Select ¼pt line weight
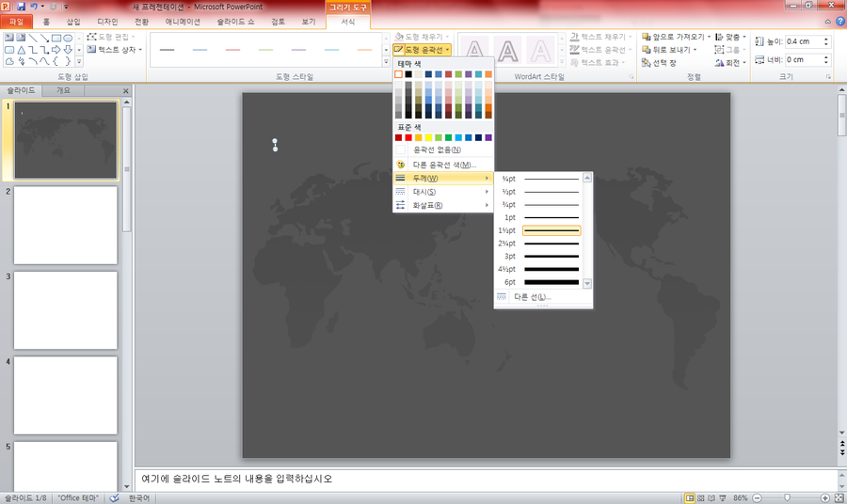The height and width of the screenshot is (504, 847). pos(538,179)
